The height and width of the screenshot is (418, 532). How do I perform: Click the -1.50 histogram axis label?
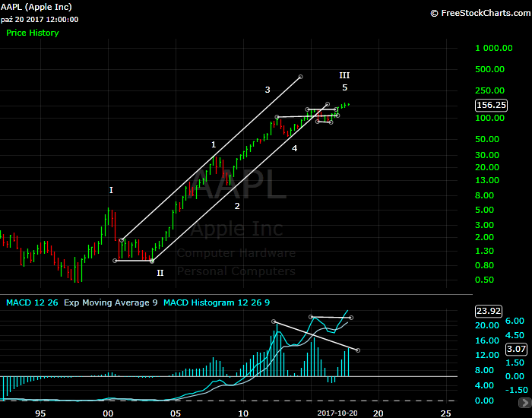516,390
